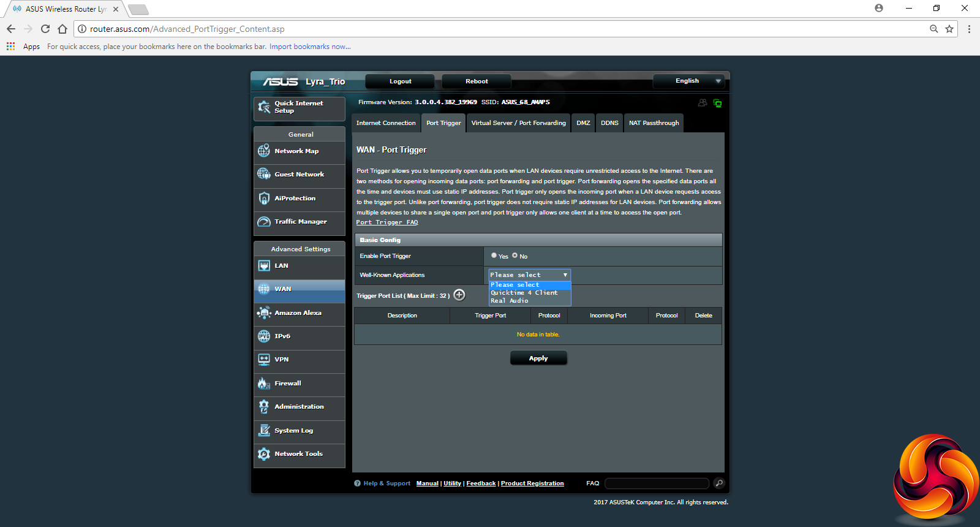Click the connected clients status icon
The width and height of the screenshot is (980, 527).
click(703, 103)
